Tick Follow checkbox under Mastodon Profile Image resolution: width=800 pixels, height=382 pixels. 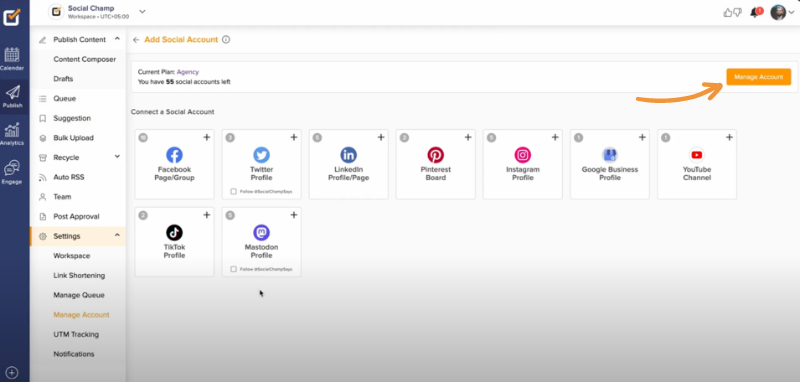(x=234, y=269)
